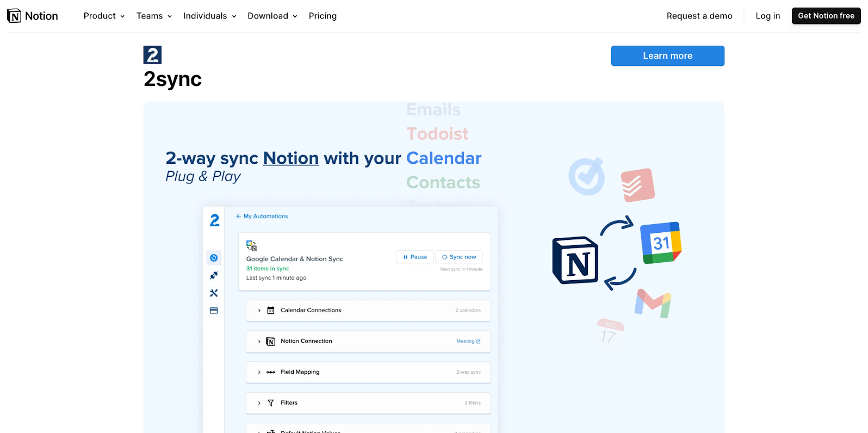868x433 pixels.
Task: Click the 2sync square logo icon
Action: [152, 55]
